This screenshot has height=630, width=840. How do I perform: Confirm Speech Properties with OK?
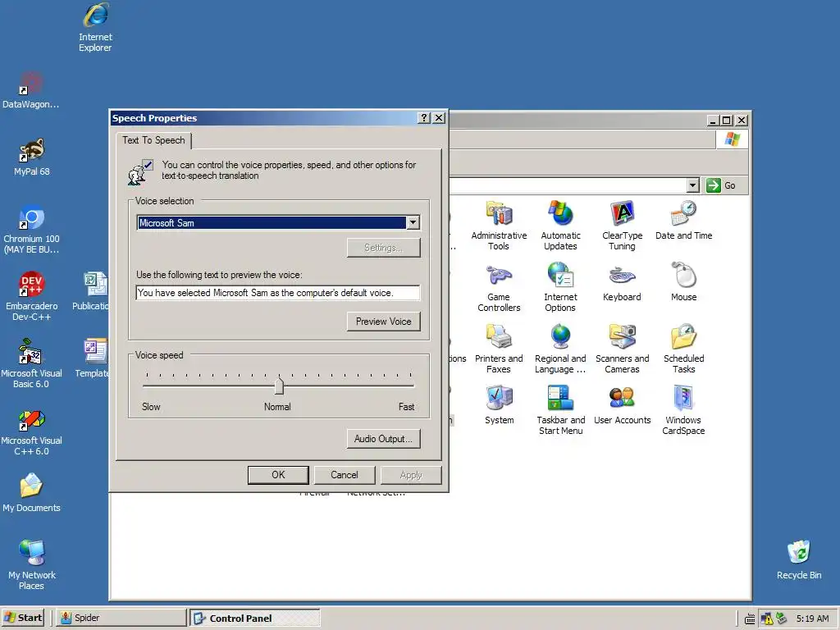pos(278,475)
